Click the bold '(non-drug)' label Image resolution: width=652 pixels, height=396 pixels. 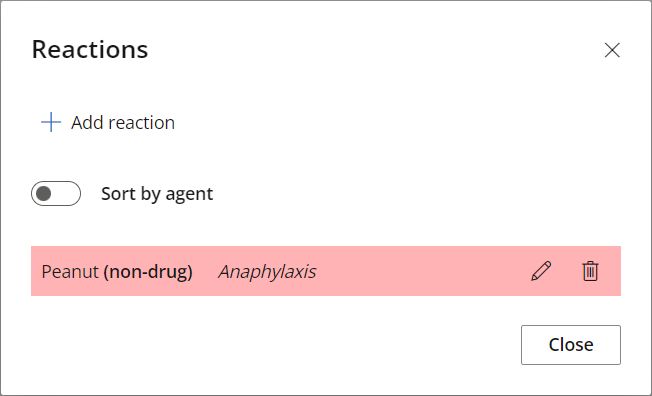click(148, 272)
